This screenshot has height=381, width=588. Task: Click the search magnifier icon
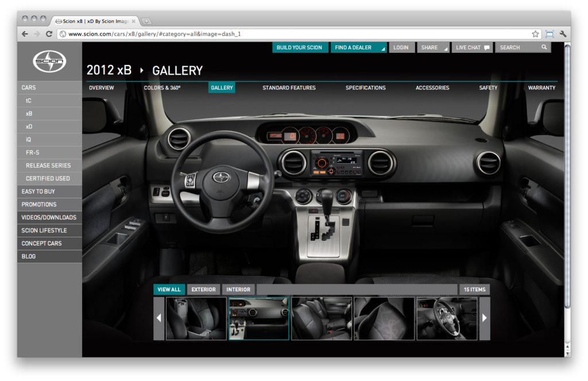coord(544,47)
